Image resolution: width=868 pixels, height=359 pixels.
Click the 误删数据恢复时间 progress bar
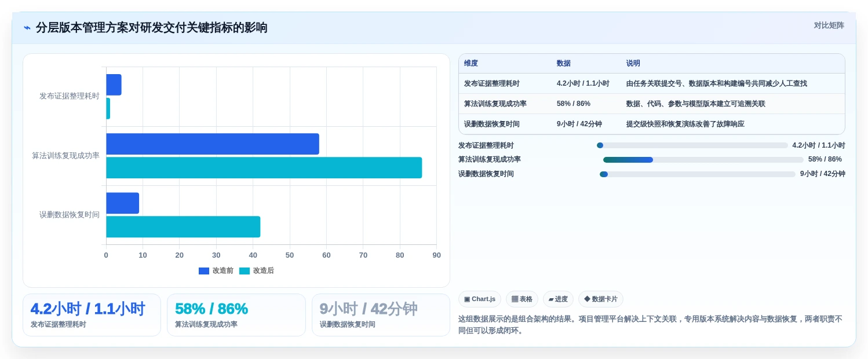click(698, 174)
